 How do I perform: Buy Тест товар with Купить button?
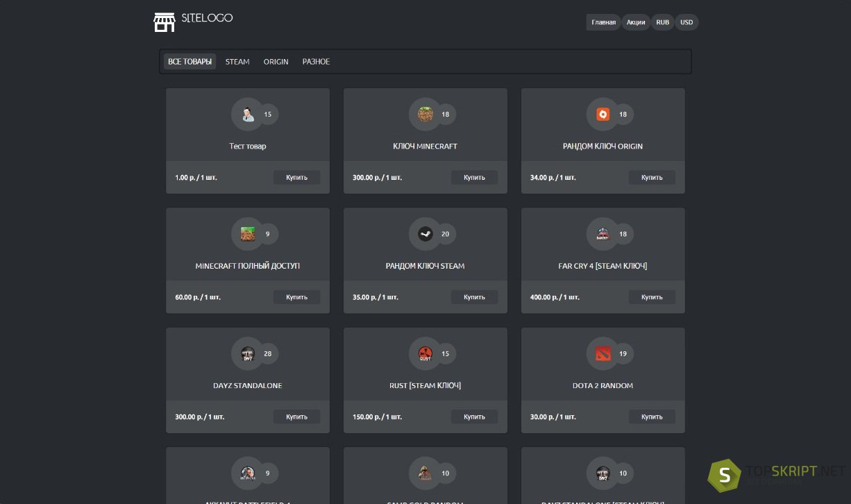point(296,178)
